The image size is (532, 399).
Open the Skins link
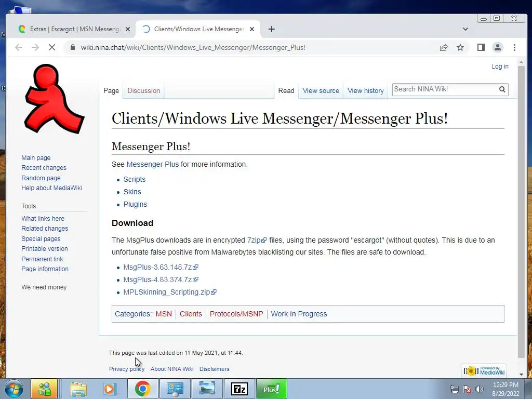coord(132,192)
